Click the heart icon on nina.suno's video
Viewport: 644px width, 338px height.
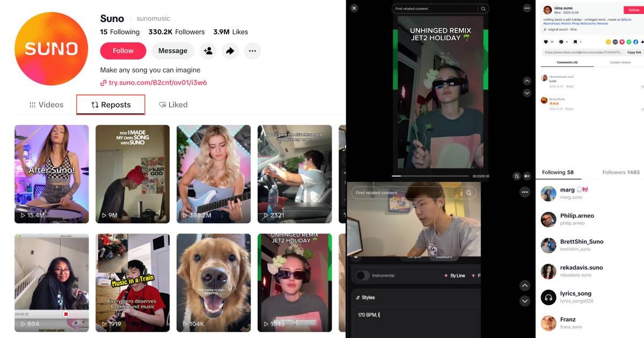(x=546, y=41)
